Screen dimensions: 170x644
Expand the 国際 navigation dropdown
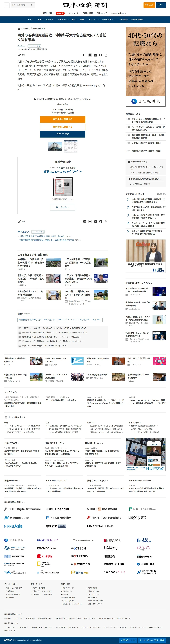[x=83, y=19]
